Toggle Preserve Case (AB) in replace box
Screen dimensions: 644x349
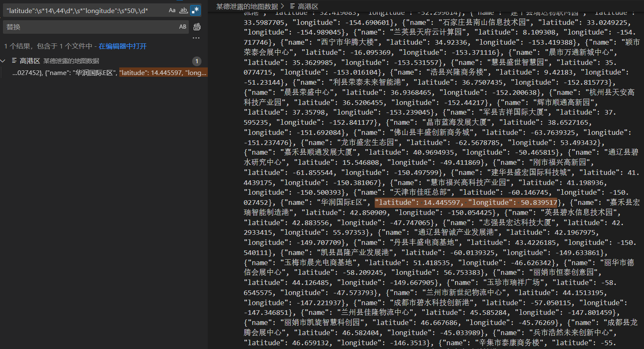click(182, 27)
